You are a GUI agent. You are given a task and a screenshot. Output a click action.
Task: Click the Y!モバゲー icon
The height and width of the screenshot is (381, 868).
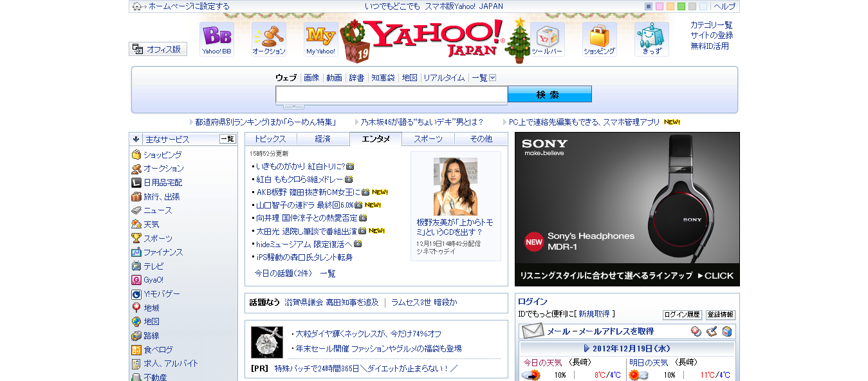[136, 294]
